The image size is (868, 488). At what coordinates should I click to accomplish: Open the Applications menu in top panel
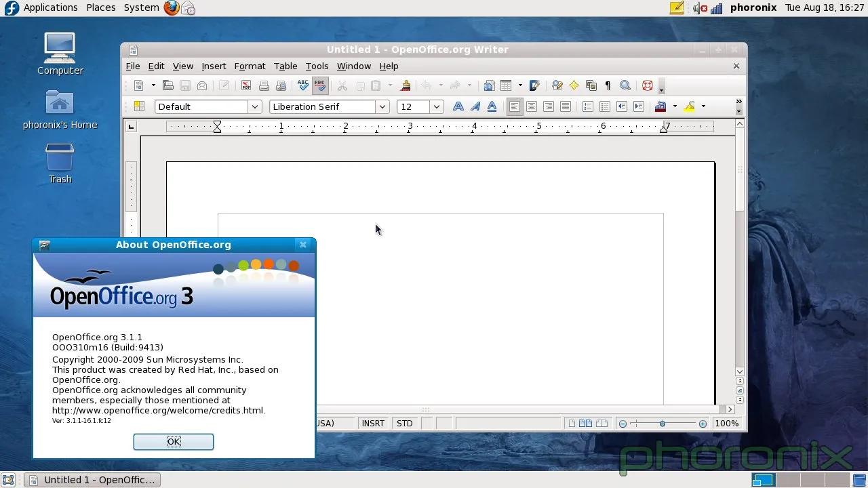pos(50,7)
